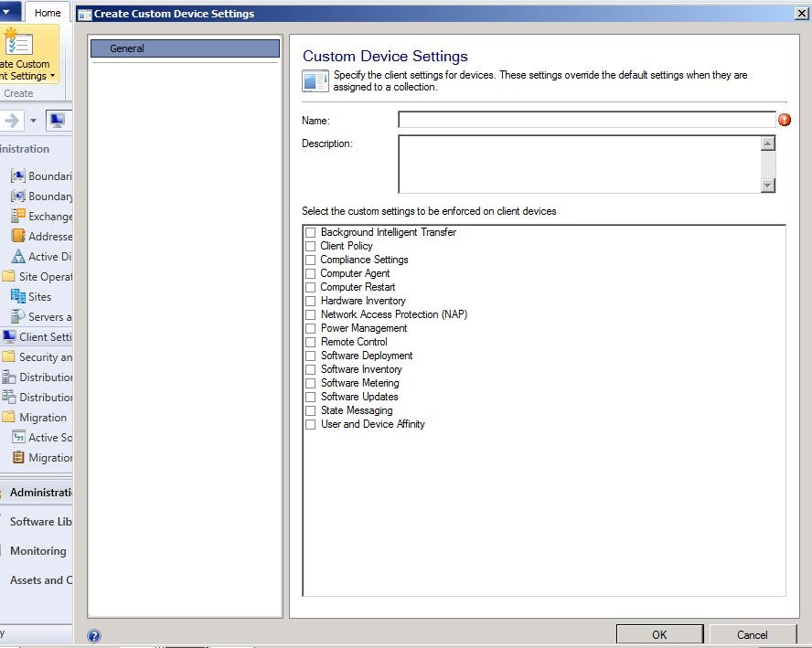The image size is (812, 648).
Task: Click the Exchange Server connectors icon
Action: pos(18,216)
